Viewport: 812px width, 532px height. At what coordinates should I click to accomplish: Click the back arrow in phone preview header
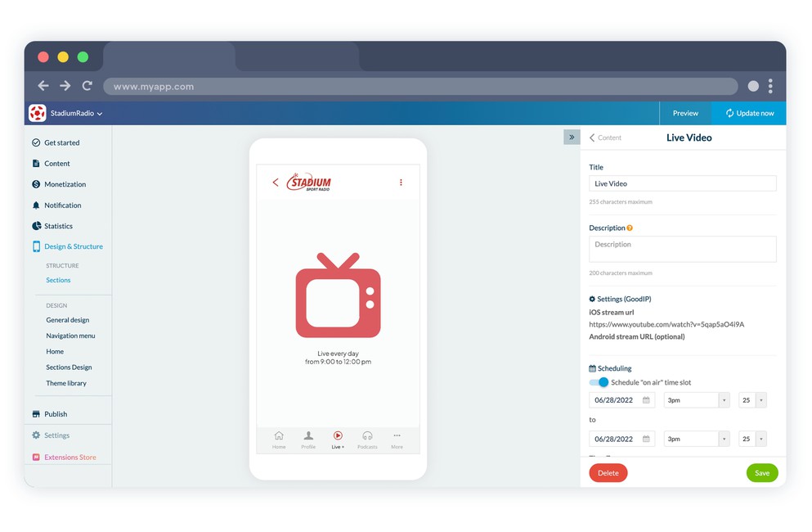(x=276, y=183)
